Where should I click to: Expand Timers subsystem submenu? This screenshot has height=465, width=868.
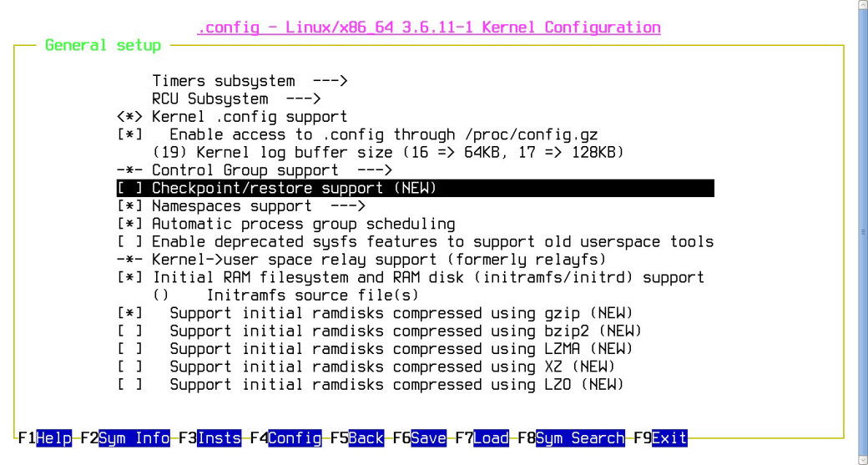point(249,81)
